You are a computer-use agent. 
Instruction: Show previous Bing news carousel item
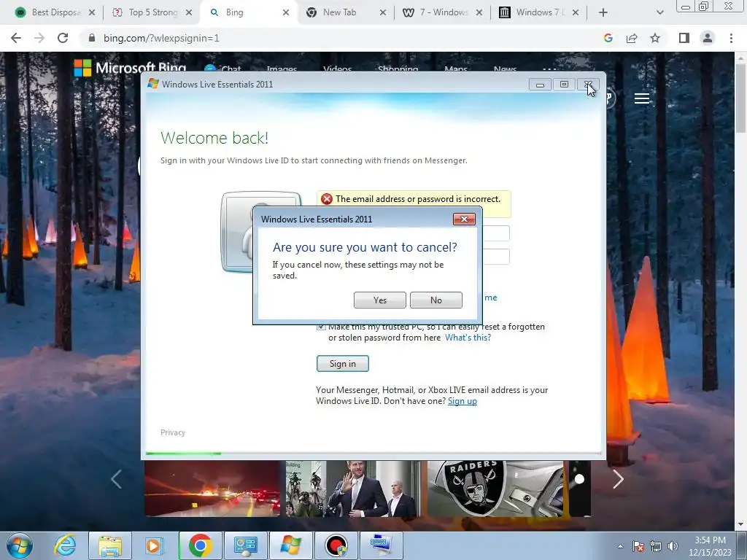[116, 479]
